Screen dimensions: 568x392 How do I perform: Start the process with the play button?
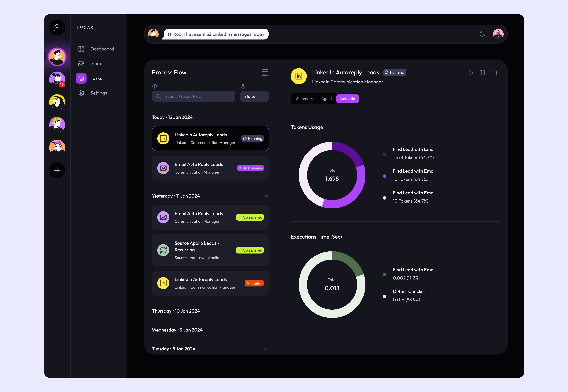point(471,73)
